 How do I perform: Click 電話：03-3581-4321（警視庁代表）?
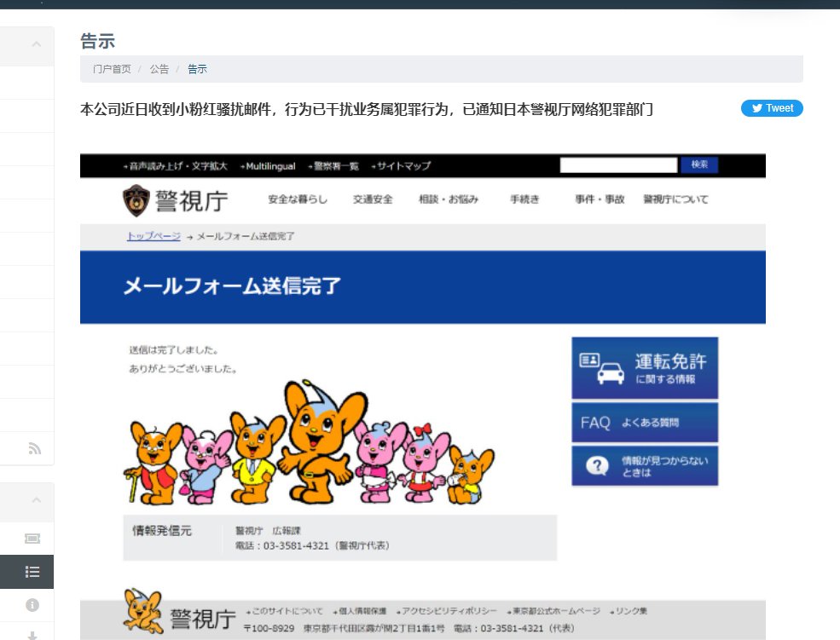click(312, 545)
